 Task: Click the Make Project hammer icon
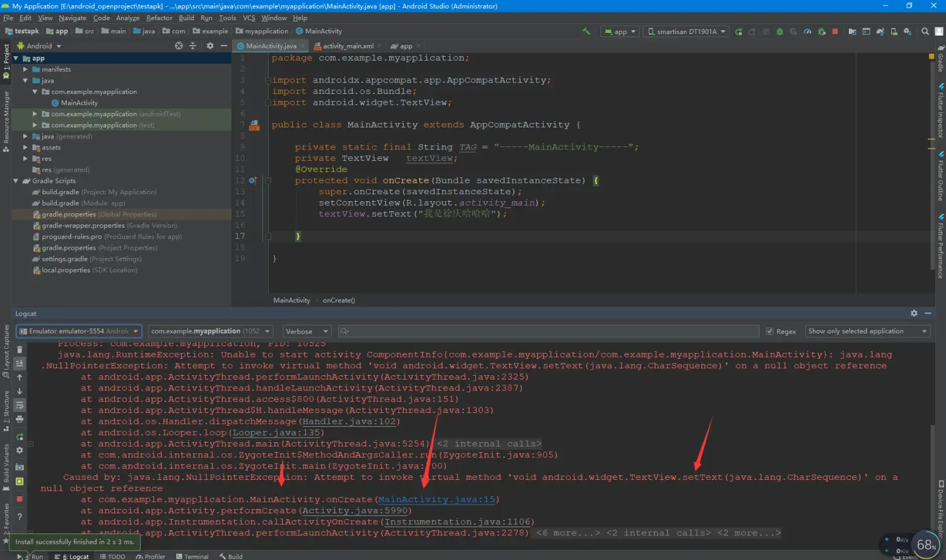click(587, 31)
